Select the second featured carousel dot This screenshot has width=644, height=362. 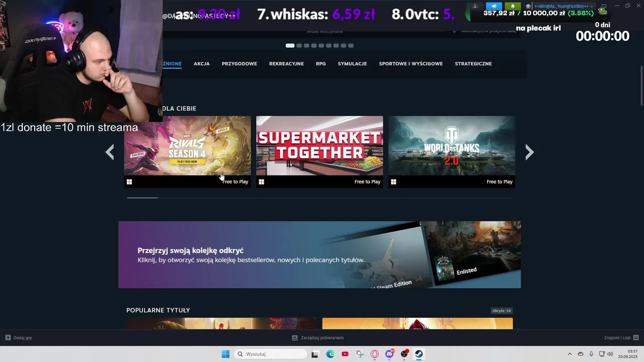pyautogui.click(x=299, y=46)
